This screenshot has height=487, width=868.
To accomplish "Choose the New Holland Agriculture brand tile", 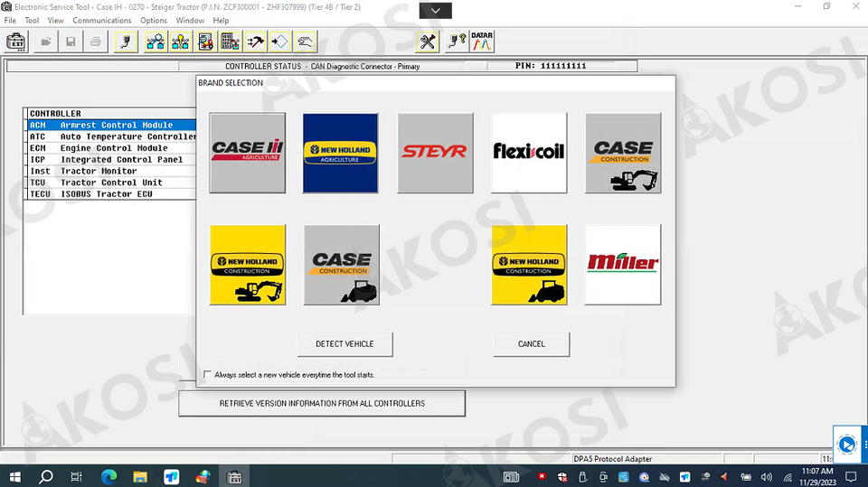I will 341,153.
